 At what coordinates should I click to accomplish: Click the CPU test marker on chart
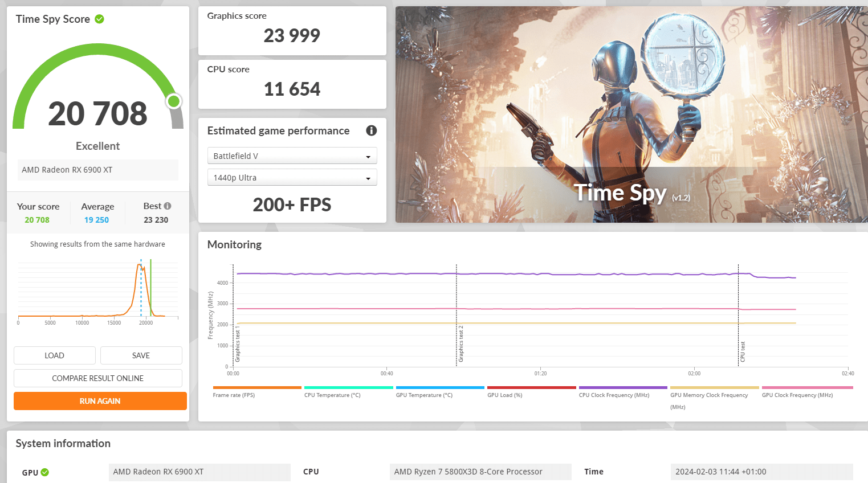(x=743, y=352)
